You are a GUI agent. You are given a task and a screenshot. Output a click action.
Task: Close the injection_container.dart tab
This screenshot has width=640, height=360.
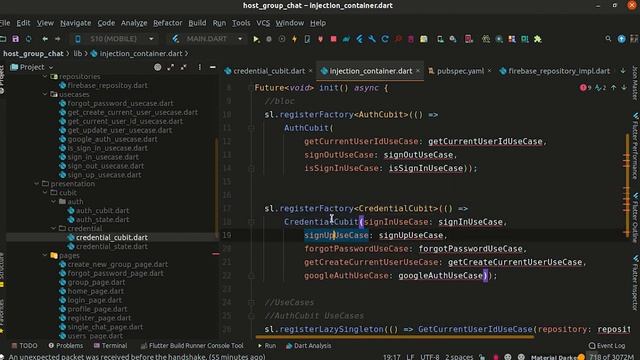(418, 71)
